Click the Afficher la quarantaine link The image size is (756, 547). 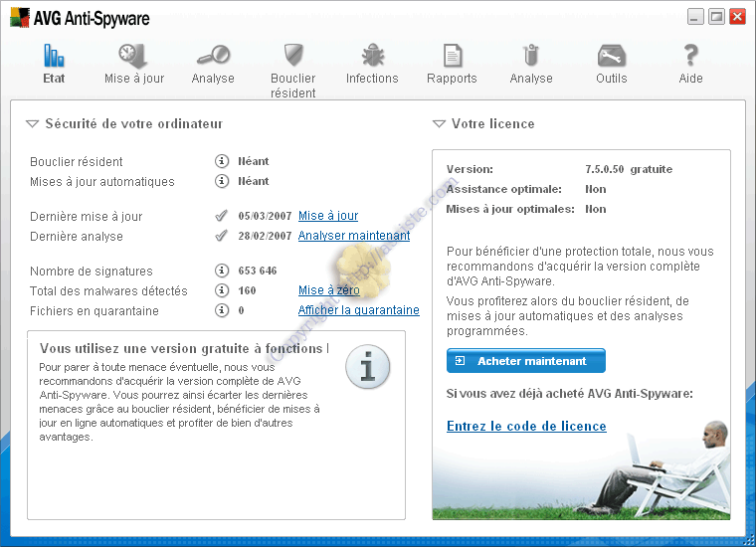click(359, 310)
